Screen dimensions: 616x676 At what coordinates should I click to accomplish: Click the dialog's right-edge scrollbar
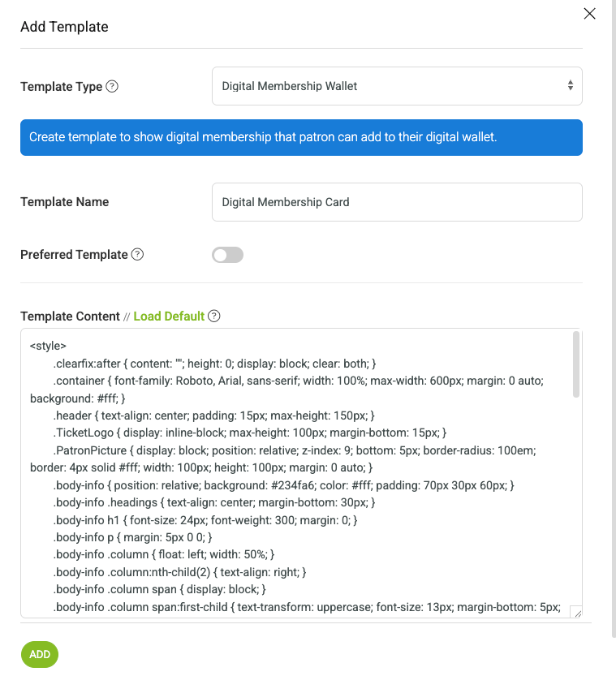[614, 319]
